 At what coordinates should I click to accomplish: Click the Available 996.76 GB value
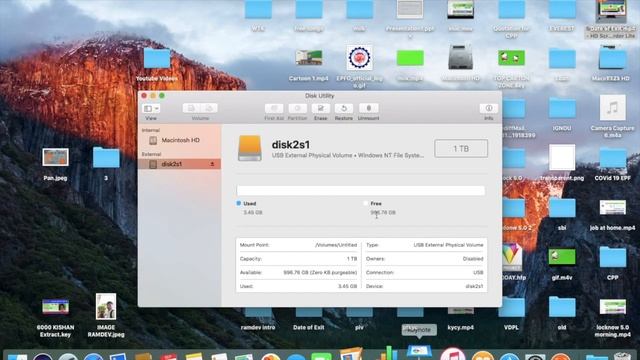click(320, 272)
